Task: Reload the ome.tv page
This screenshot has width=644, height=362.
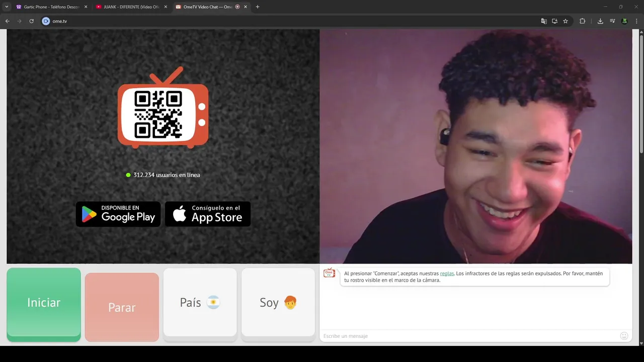Action: point(31,21)
